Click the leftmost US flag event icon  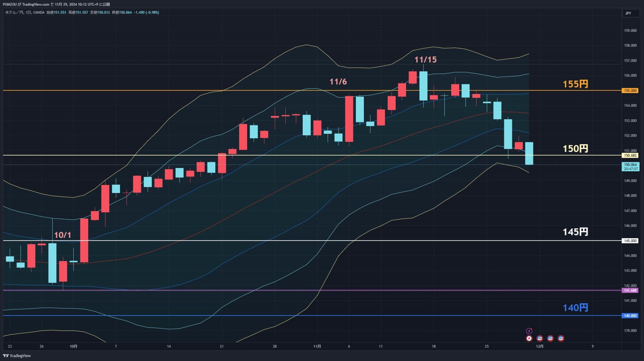(540, 338)
